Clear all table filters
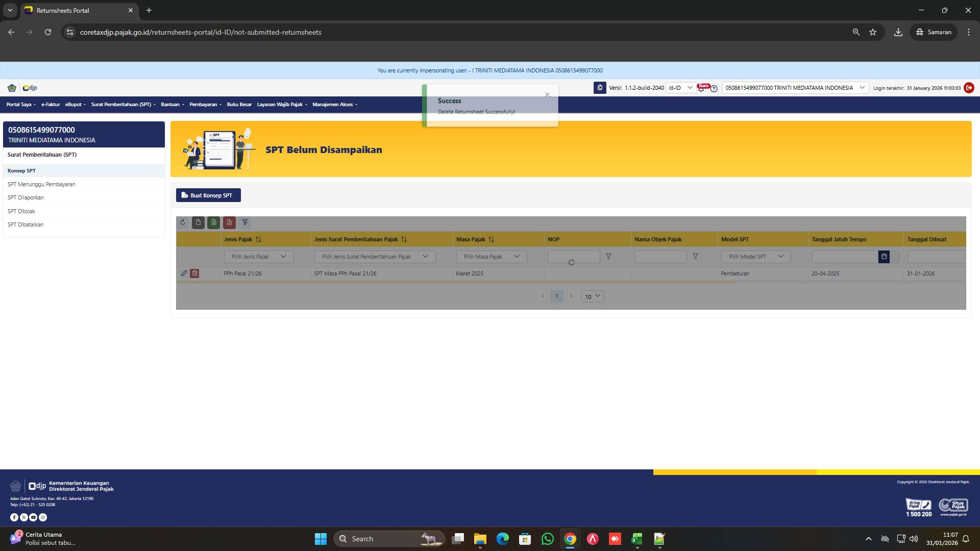980x551 pixels. point(246,222)
